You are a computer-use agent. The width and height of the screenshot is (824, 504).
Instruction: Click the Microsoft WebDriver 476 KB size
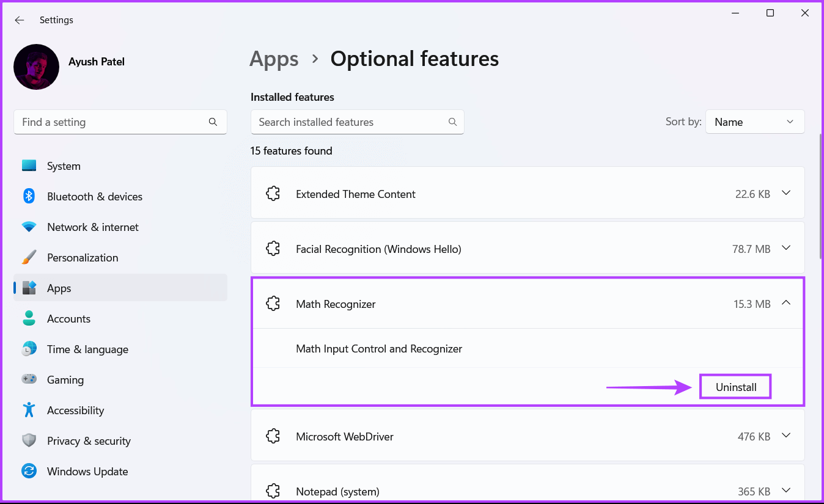pyautogui.click(x=754, y=437)
